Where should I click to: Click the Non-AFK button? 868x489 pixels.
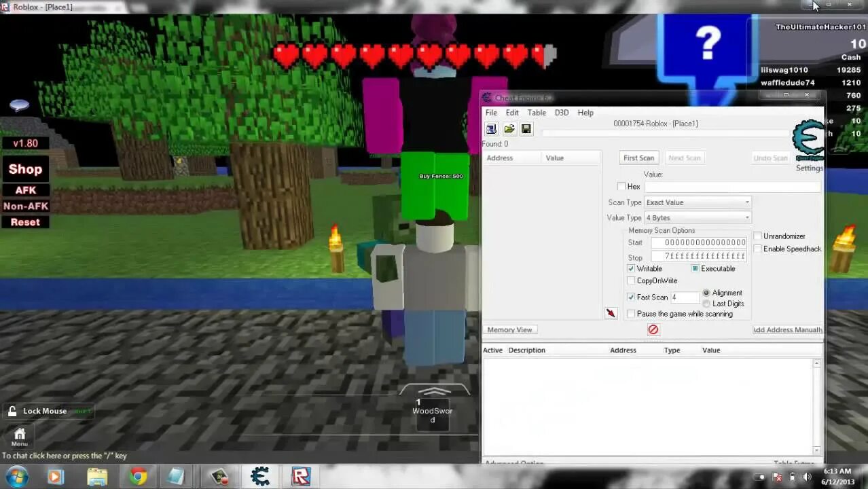click(x=26, y=206)
